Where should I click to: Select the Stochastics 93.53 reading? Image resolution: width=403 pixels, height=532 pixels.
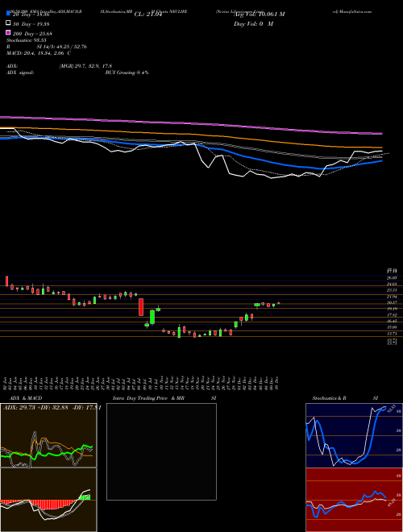click(26, 39)
